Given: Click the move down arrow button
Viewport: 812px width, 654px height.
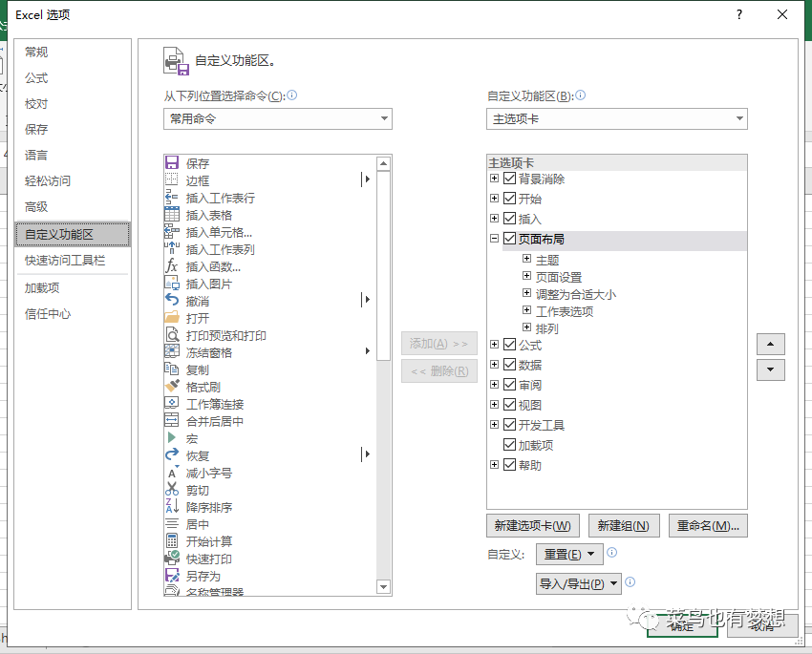Looking at the screenshot, I should tap(771, 369).
